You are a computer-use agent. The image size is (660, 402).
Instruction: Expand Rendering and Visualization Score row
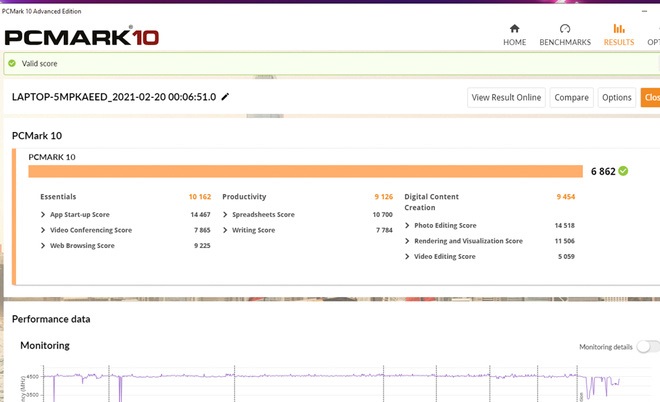pyautogui.click(x=407, y=241)
